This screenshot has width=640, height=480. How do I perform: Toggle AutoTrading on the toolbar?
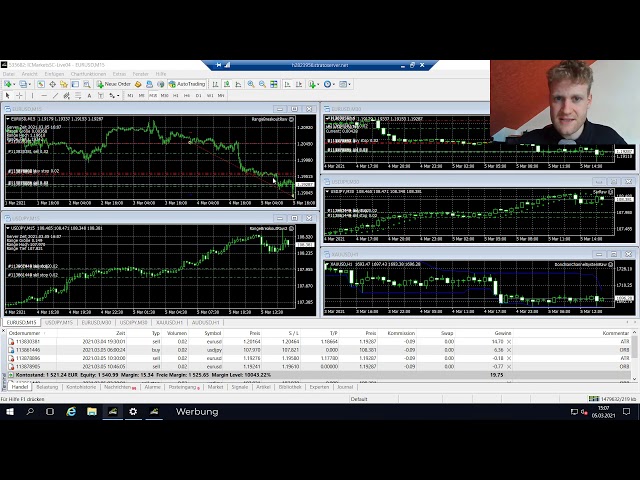[x=185, y=84]
